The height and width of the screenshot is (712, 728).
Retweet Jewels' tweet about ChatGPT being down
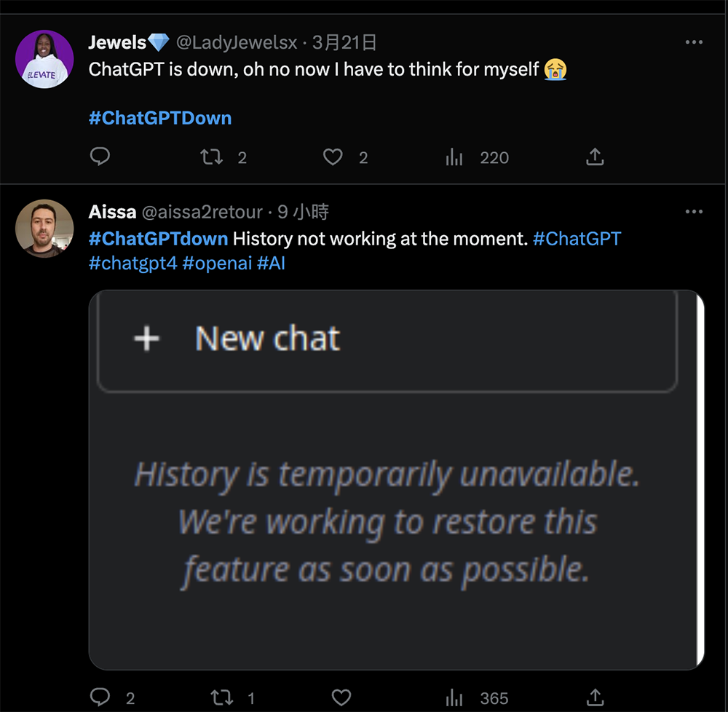click(212, 157)
